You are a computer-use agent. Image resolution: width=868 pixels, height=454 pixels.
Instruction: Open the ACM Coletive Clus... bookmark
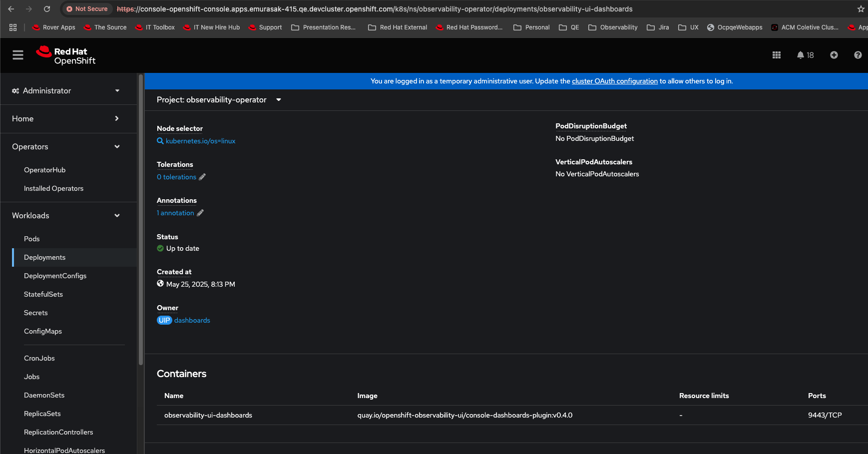(x=805, y=27)
